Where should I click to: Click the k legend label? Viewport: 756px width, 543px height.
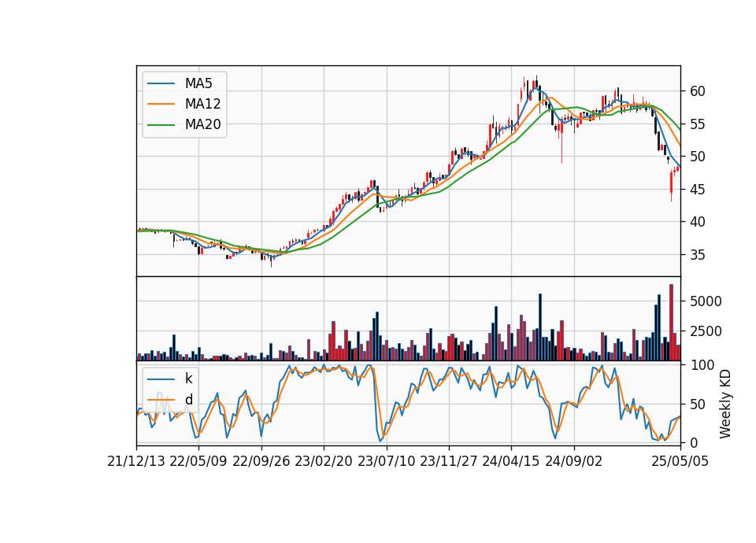click(x=188, y=379)
